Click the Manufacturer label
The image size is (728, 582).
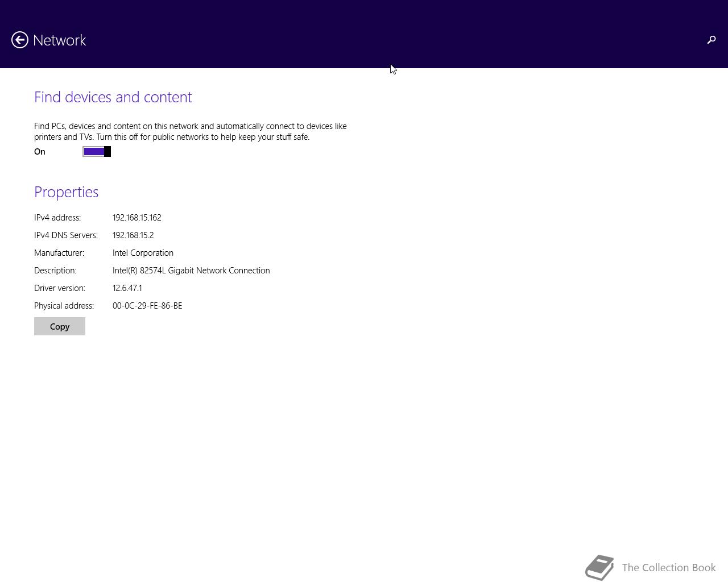coord(59,253)
